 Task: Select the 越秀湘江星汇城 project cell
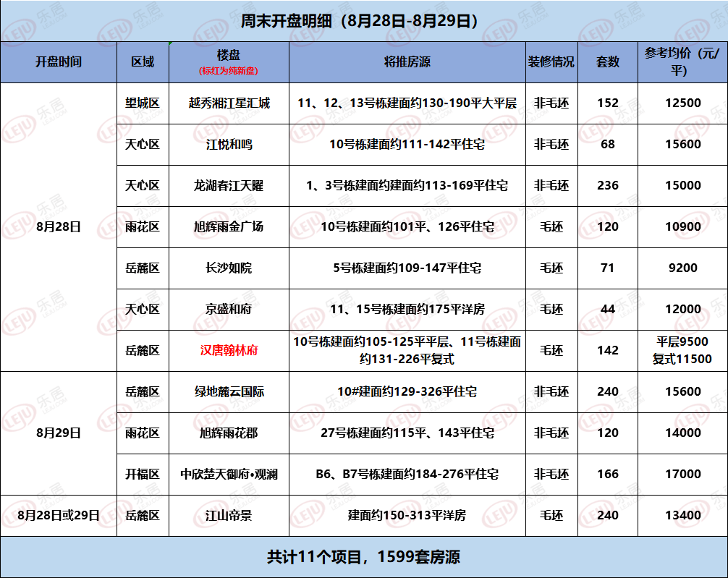coord(229,103)
